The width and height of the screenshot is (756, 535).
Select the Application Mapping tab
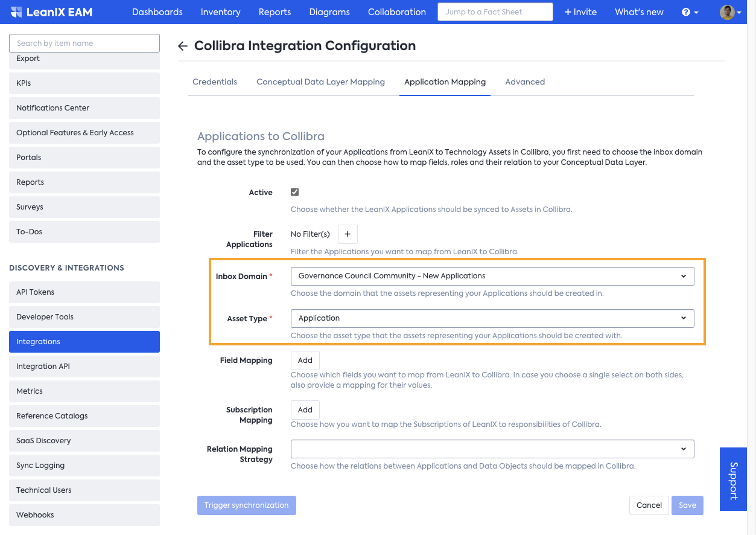coord(445,82)
